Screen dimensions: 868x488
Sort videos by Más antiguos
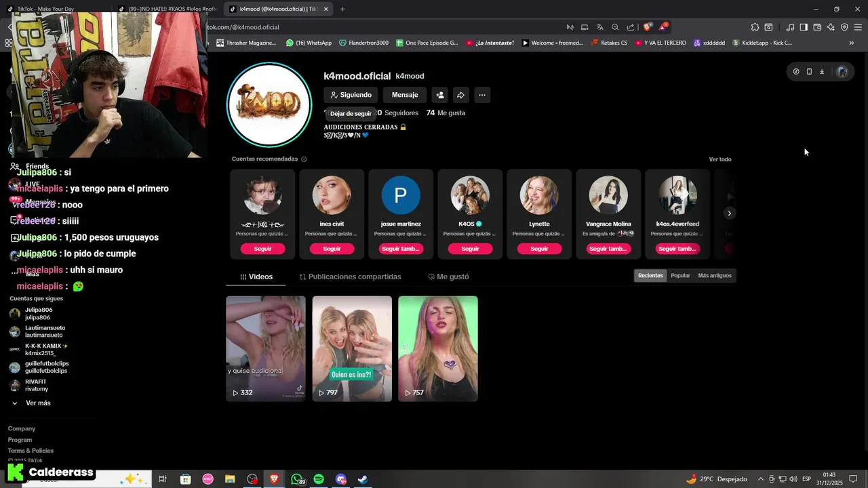[x=715, y=276]
